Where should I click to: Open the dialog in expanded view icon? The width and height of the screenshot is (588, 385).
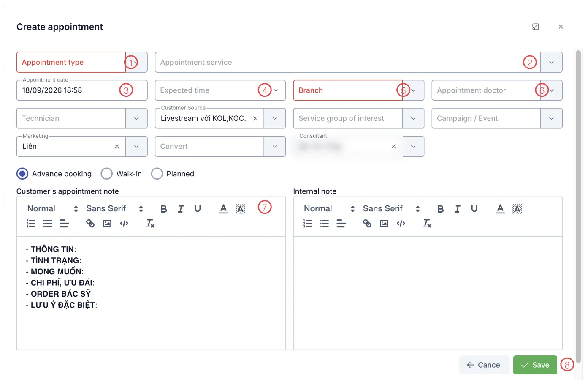[536, 27]
